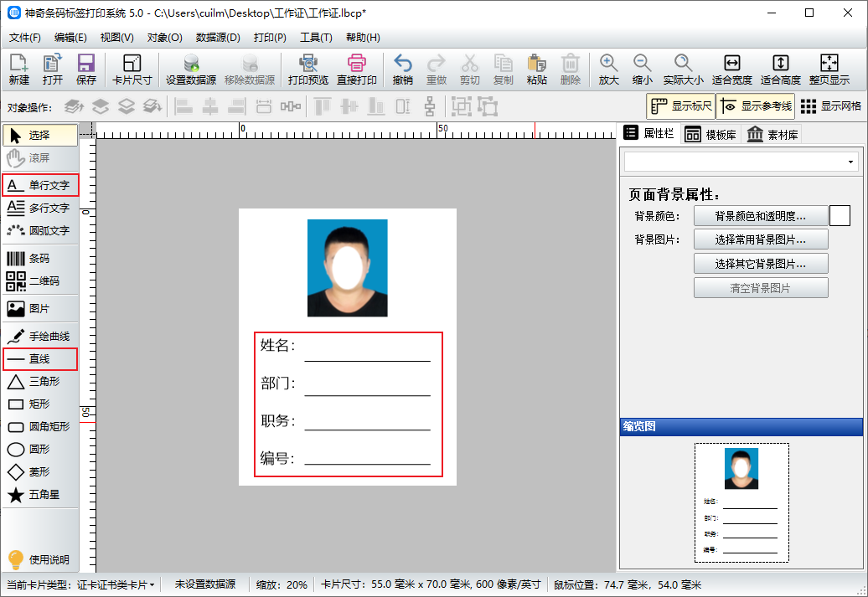Click the white background color swatch
This screenshot has height=597, width=868.
click(840, 216)
